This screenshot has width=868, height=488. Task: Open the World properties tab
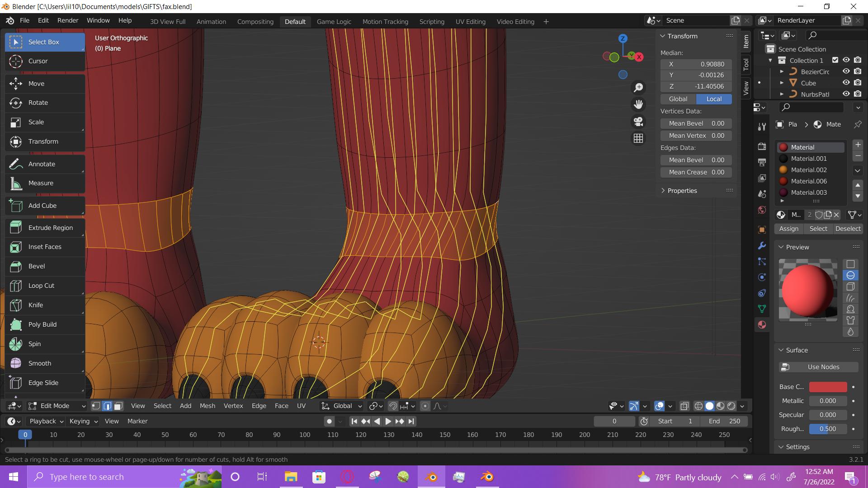(762, 210)
